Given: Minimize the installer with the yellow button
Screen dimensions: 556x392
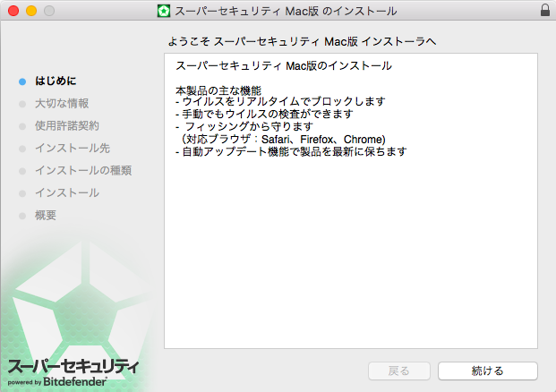Looking at the screenshot, I should click(31, 11).
